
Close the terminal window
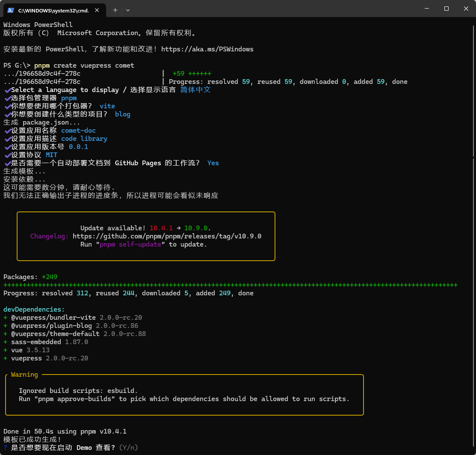[466, 9]
